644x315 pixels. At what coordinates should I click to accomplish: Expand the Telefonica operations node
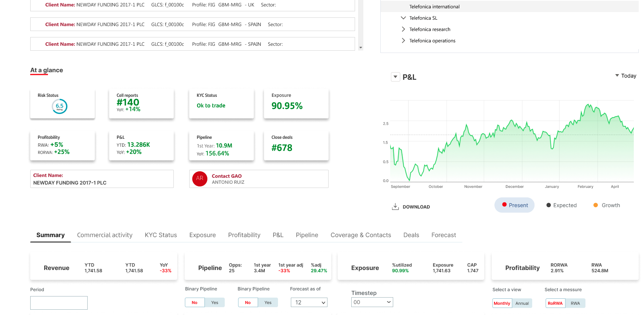point(403,40)
